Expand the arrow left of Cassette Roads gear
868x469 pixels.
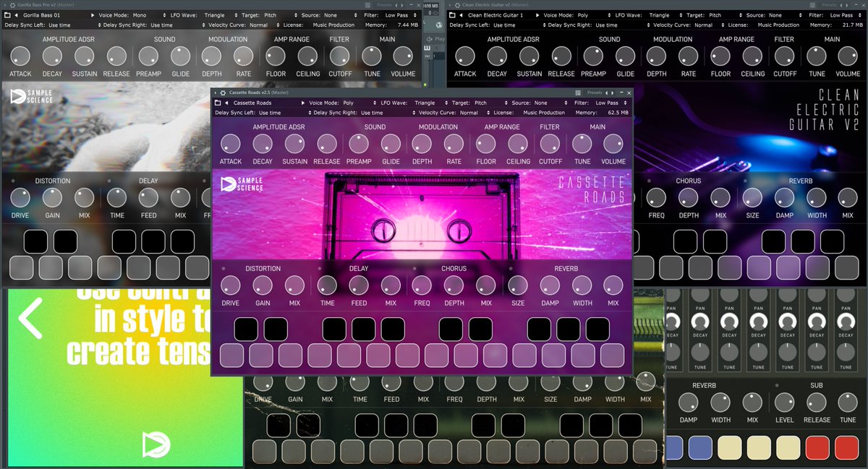pos(216,92)
